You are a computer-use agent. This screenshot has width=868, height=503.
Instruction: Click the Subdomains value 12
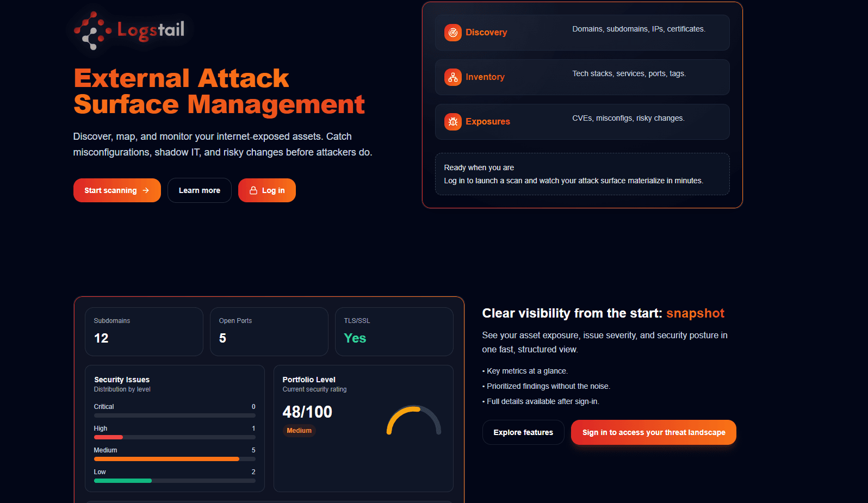click(101, 338)
